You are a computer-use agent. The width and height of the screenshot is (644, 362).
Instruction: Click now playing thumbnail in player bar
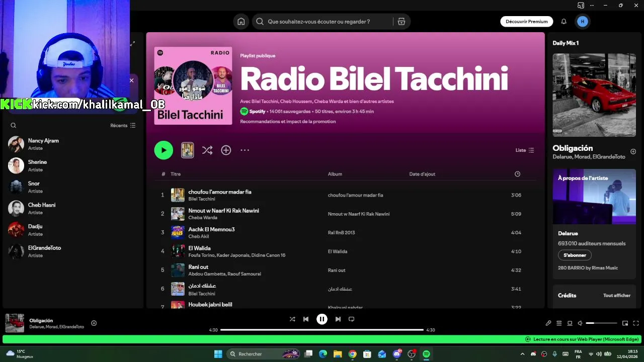(x=15, y=323)
